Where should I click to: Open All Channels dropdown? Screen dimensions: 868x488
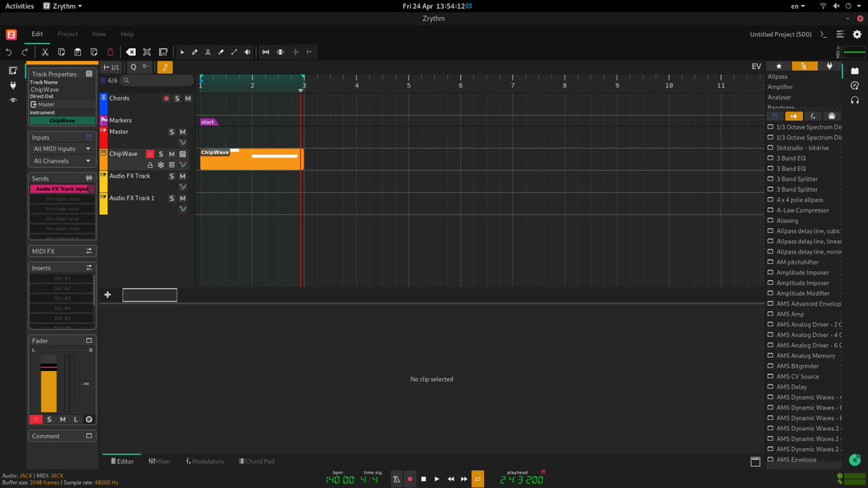[x=62, y=161]
